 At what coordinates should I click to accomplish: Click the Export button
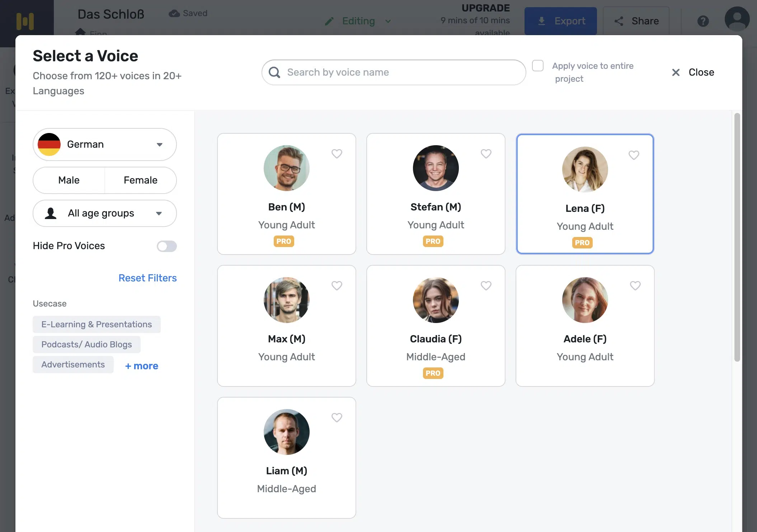click(x=560, y=21)
